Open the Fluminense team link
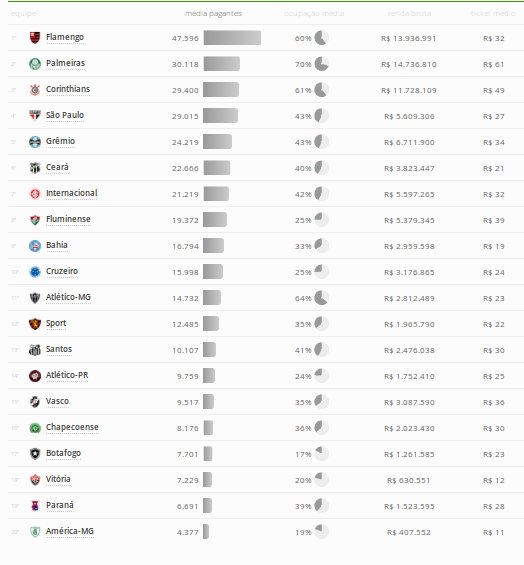The height and width of the screenshot is (565, 524). click(68, 219)
